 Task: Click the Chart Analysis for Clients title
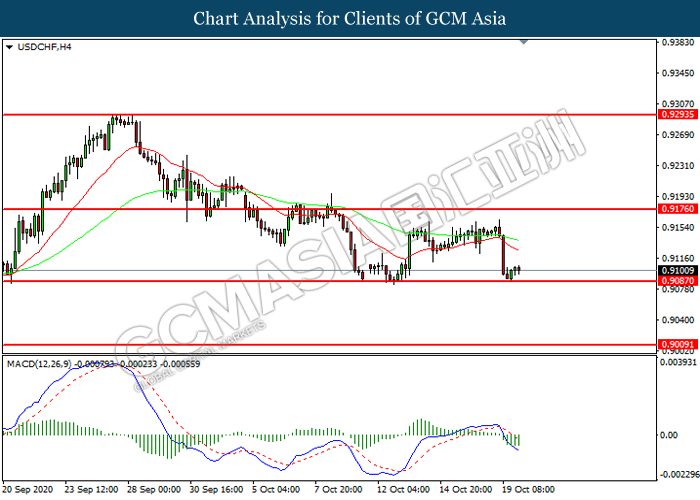click(x=350, y=19)
